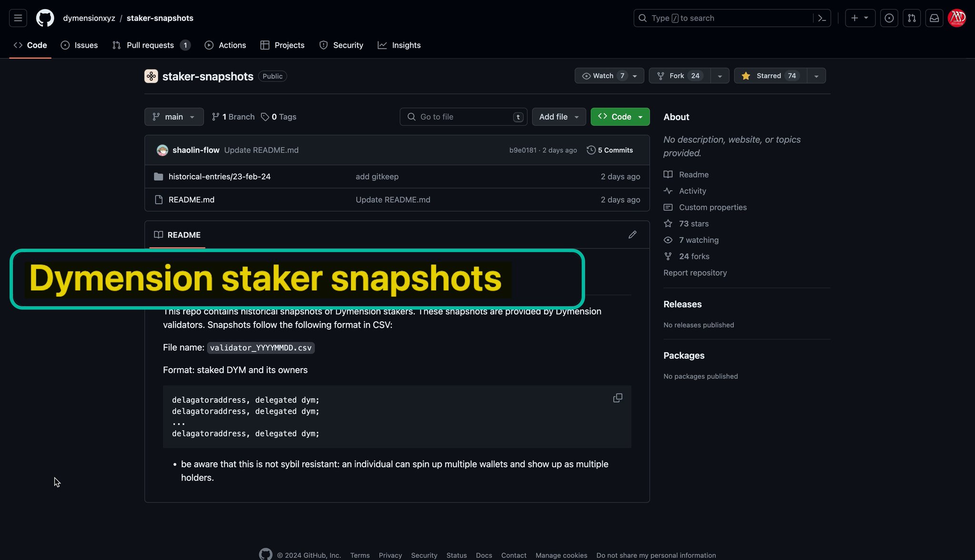This screenshot has width=975, height=560.
Task: View the 5 Commits history
Action: [610, 150]
